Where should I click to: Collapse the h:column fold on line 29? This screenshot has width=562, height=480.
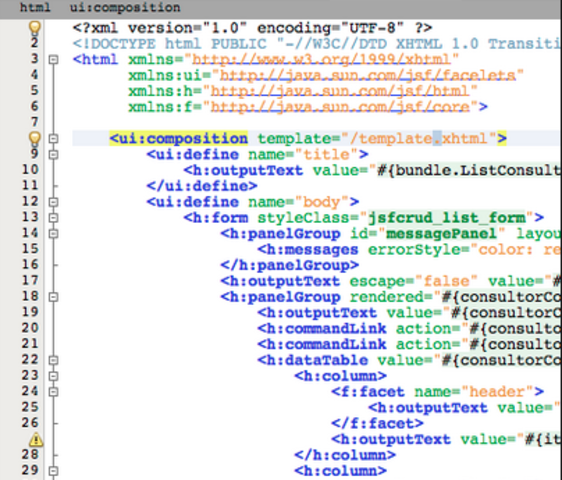pyautogui.click(x=53, y=471)
